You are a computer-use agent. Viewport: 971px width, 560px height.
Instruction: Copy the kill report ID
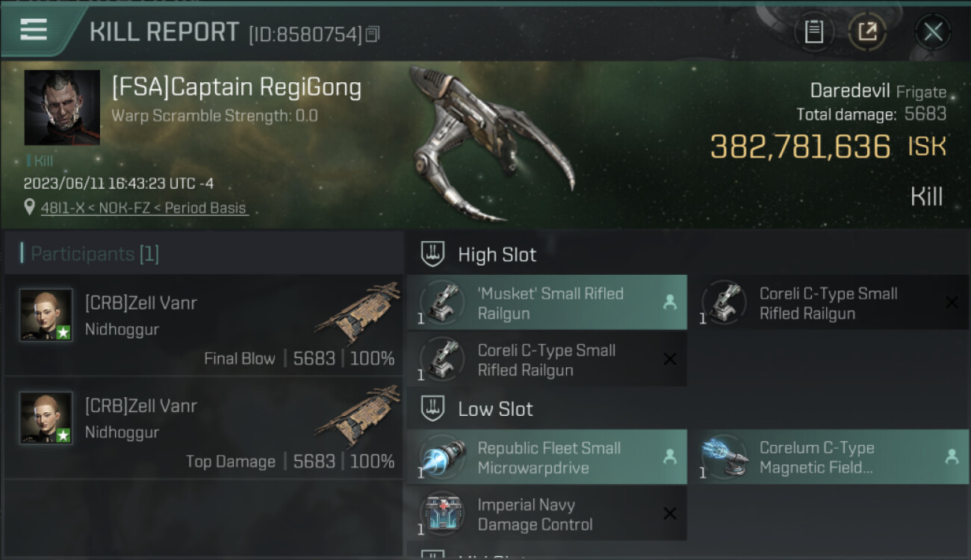tap(373, 34)
